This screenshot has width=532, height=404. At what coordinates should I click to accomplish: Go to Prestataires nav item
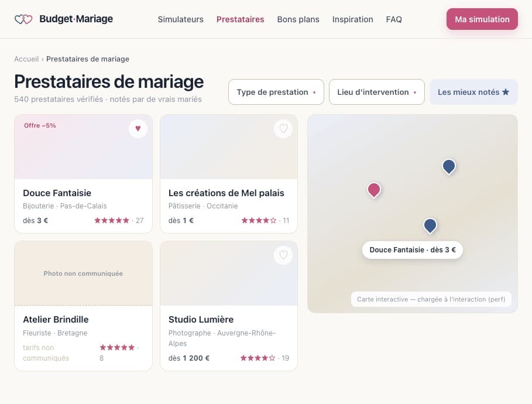point(240,19)
